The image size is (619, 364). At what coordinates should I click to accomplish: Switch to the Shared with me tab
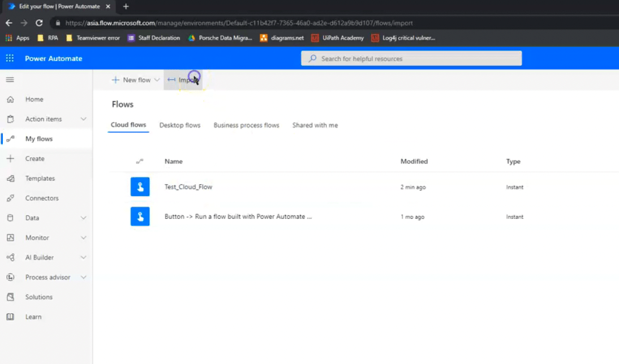point(315,125)
